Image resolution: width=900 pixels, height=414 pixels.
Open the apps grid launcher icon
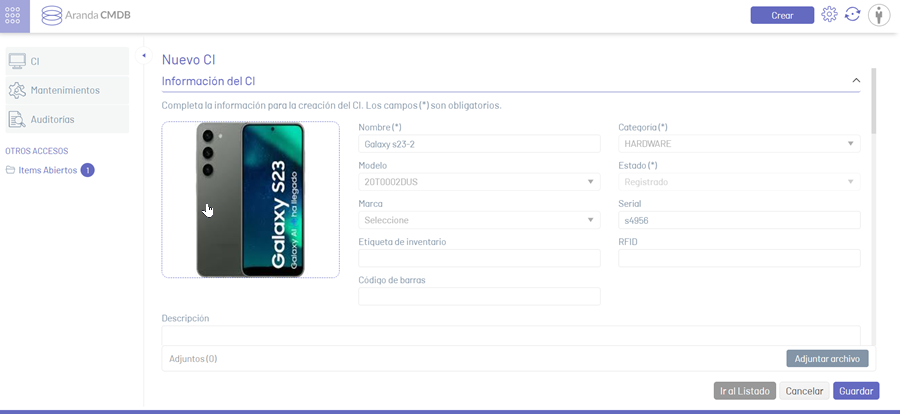point(12,16)
